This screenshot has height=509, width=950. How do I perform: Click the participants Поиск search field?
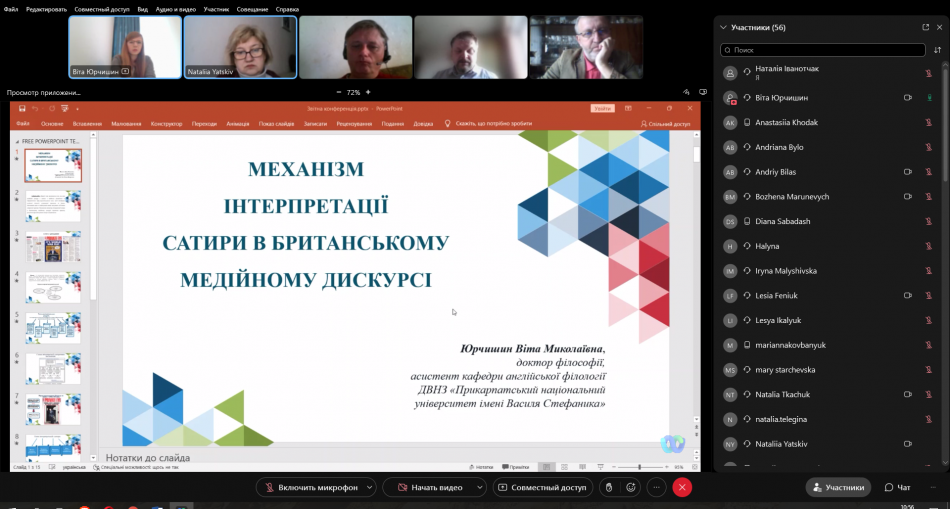820,49
